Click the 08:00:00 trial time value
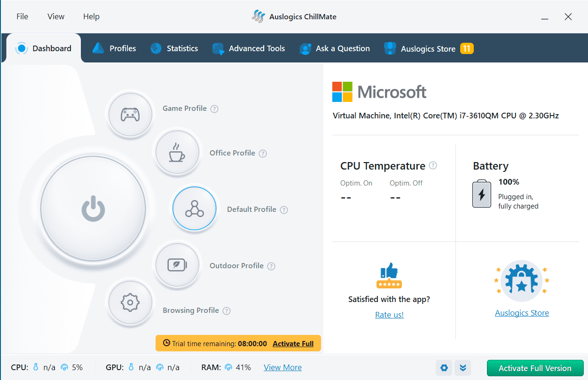This screenshot has width=588, height=380. [252, 344]
